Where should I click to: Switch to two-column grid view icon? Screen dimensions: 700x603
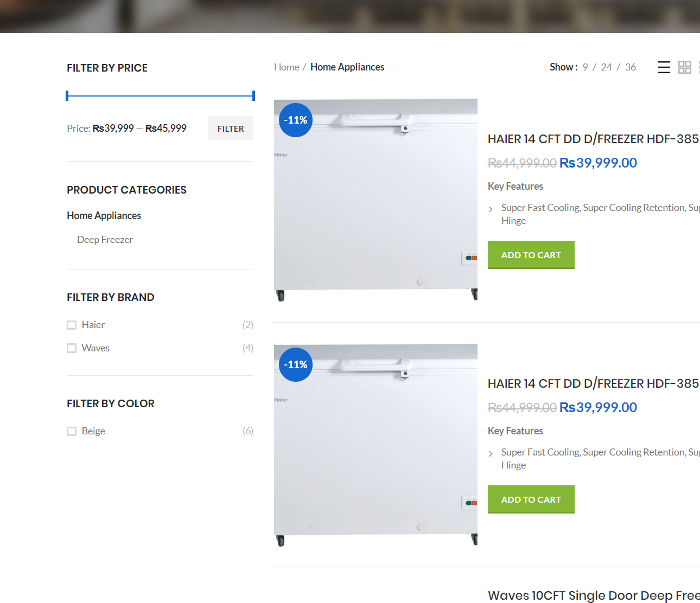pyautogui.click(x=685, y=67)
